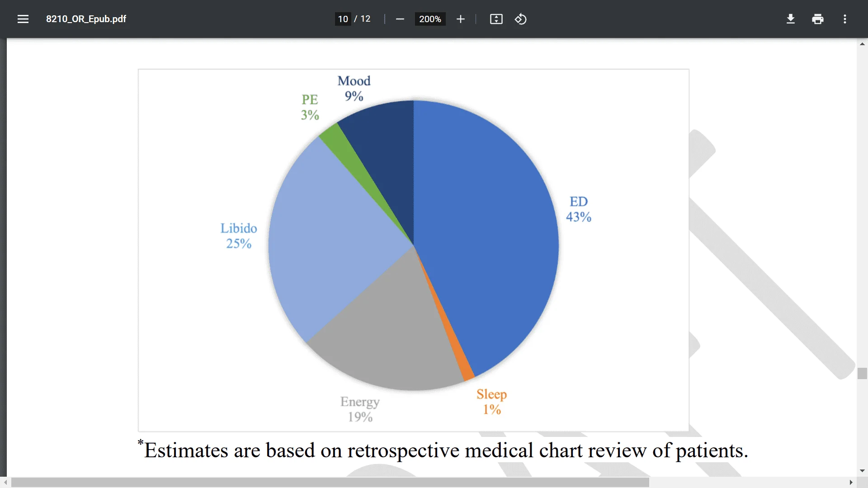Click the horizontal scrollbar thumb

pos(330,483)
